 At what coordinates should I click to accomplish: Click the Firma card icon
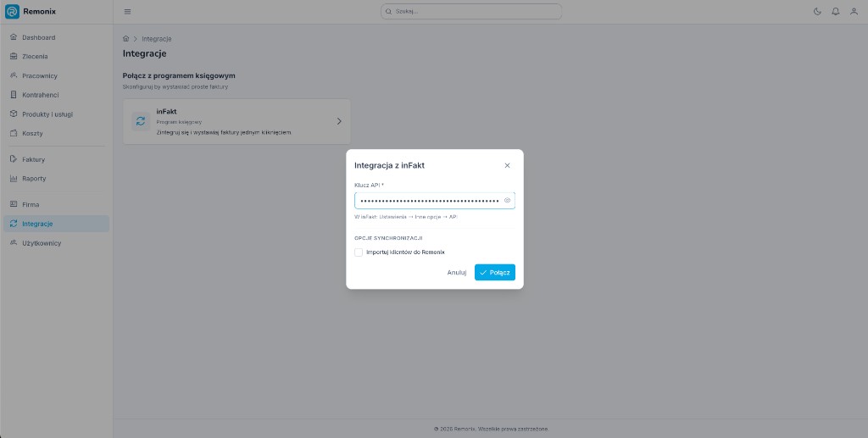coord(14,205)
